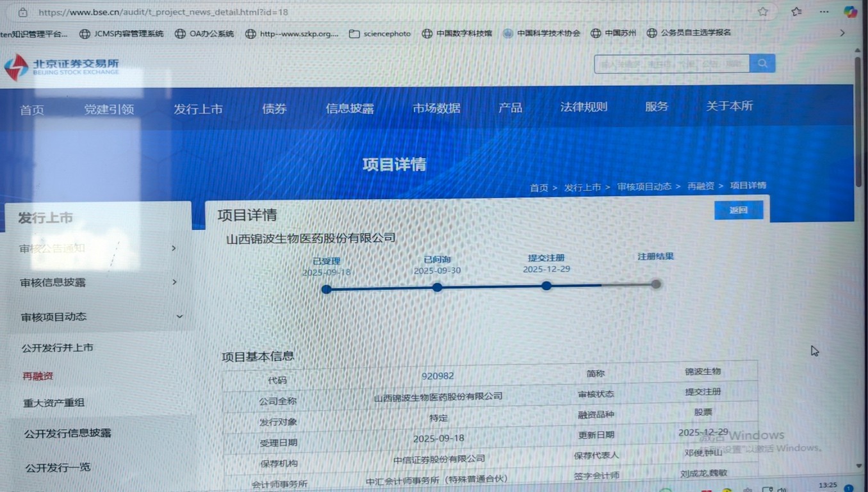Click the 中信证券股份有限公司 sponsor cell

[439, 459]
